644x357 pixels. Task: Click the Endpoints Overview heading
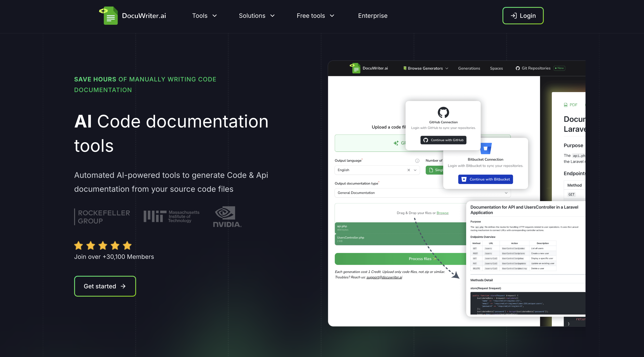(483, 237)
